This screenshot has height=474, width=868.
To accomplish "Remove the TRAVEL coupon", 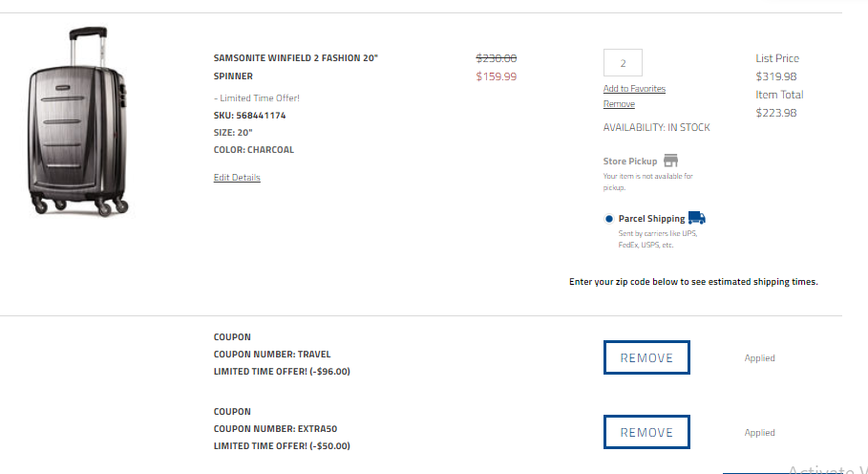I will pyautogui.click(x=646, y=357).
